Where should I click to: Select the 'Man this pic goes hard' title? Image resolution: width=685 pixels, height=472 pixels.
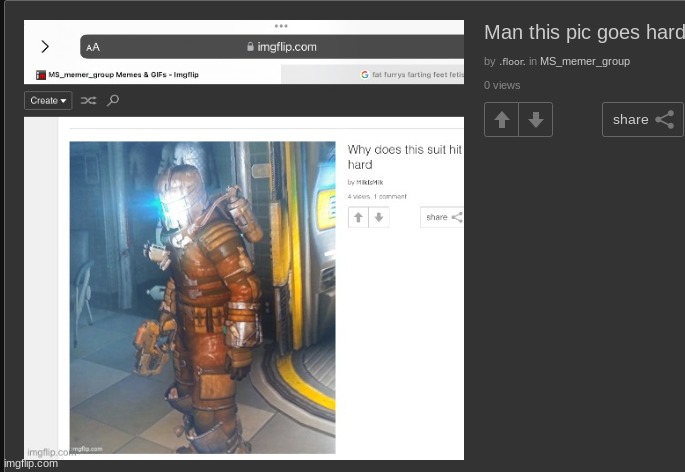click(x=584, y=33)
